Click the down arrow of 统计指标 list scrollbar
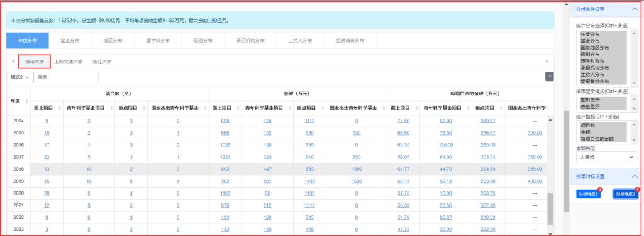 [x=634, y=140]
